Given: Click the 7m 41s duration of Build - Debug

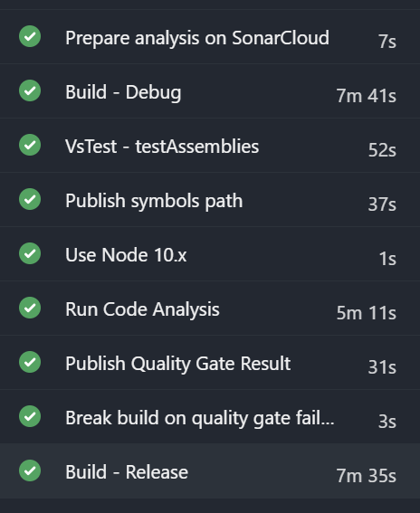Looking at the screenshot, I should pos(367,96).
